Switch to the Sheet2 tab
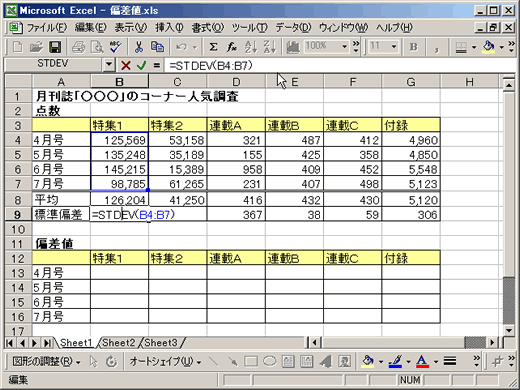 (x=119, y=343)
